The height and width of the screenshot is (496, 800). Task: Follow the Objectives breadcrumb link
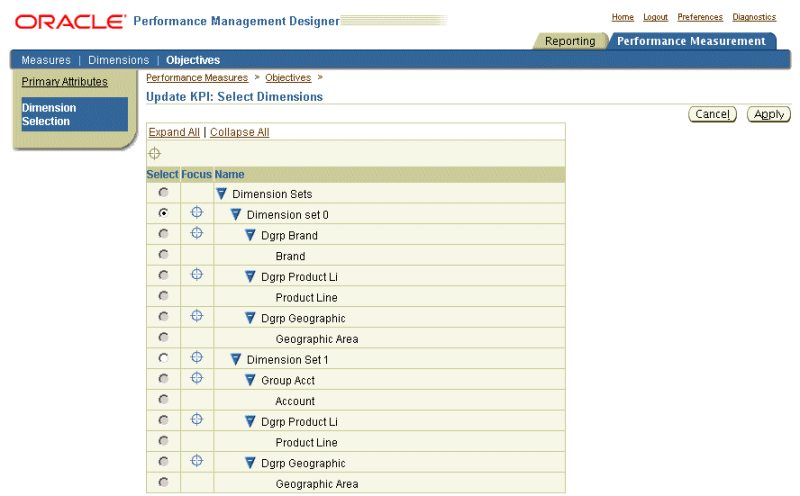click(288, 78)
